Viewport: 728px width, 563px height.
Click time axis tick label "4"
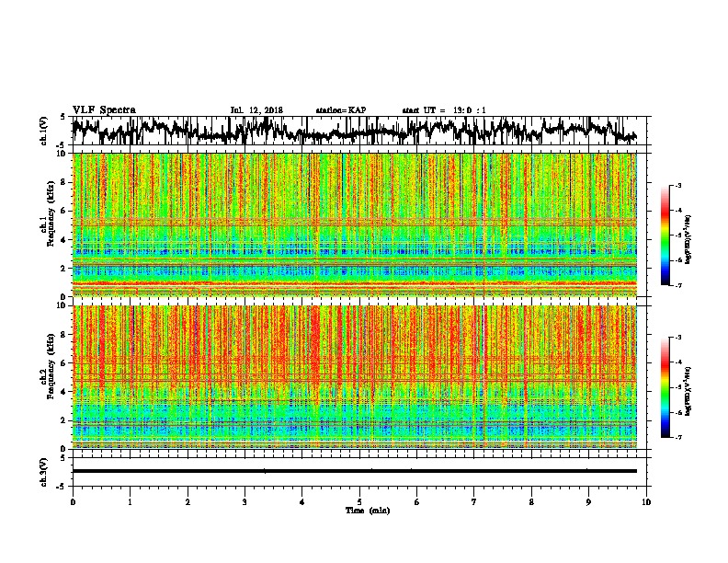[302, 502]
